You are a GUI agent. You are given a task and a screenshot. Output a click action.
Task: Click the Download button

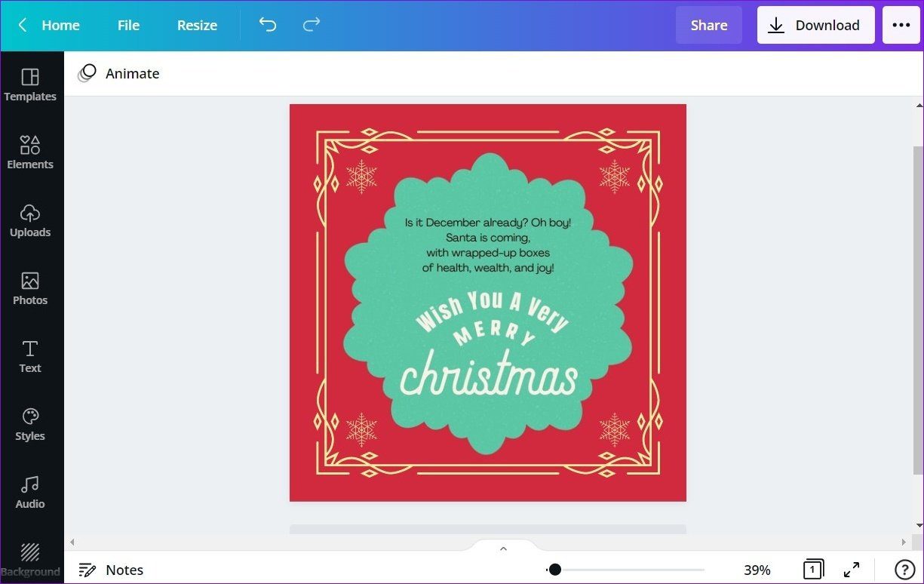(x=816, y=25)
